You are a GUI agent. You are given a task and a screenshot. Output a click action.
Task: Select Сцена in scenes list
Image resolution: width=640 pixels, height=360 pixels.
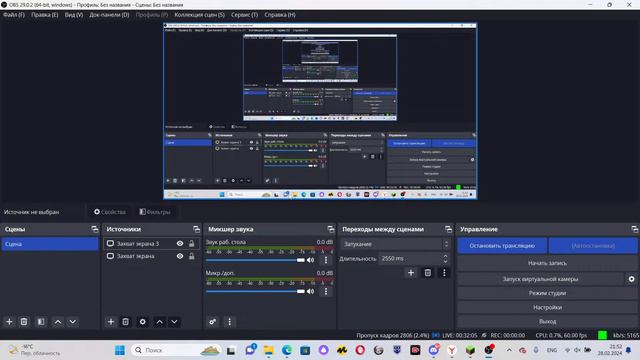click(x=50, y=244)
